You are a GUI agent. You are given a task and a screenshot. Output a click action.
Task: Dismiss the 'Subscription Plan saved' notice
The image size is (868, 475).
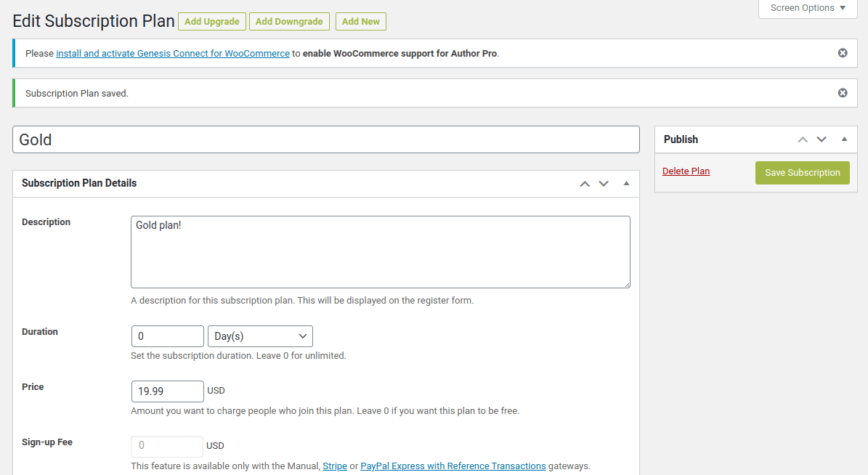843,93
